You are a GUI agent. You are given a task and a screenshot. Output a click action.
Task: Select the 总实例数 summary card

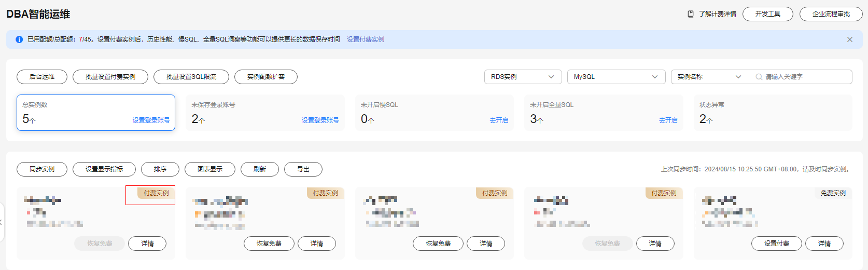(96, 113)
